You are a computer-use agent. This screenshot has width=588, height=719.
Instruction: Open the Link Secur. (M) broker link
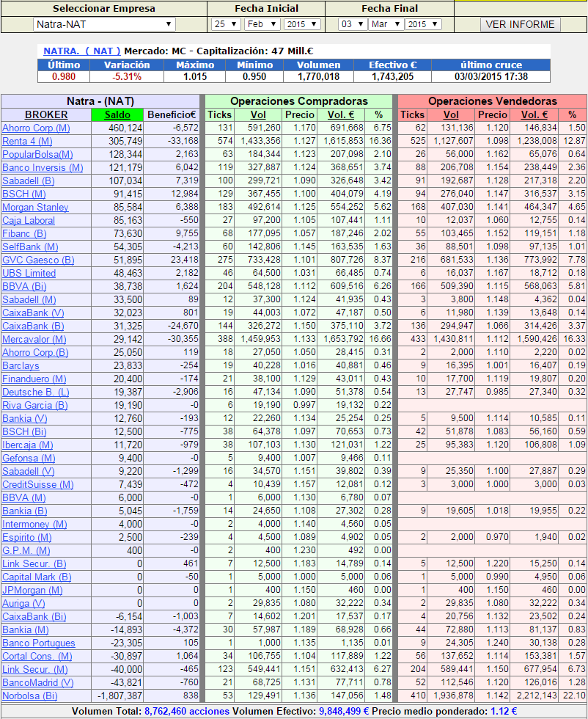click(35, 670)
